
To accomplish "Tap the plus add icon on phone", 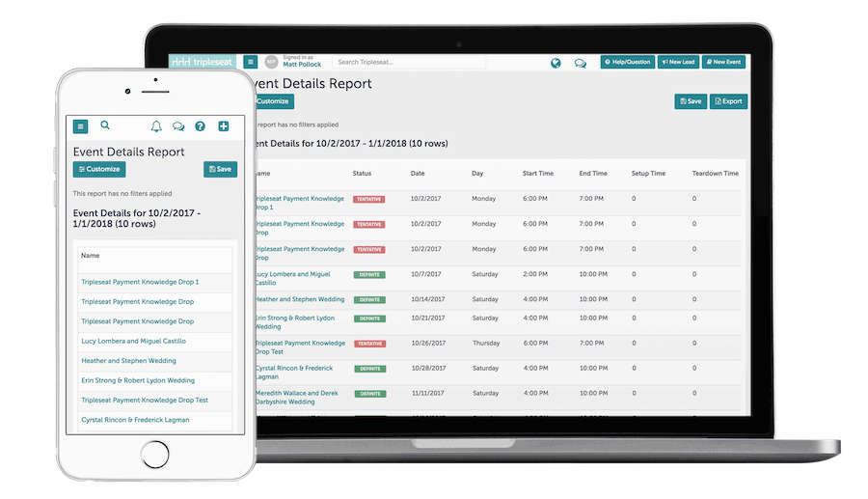I will pyautogui.click(x=224, y=126).
